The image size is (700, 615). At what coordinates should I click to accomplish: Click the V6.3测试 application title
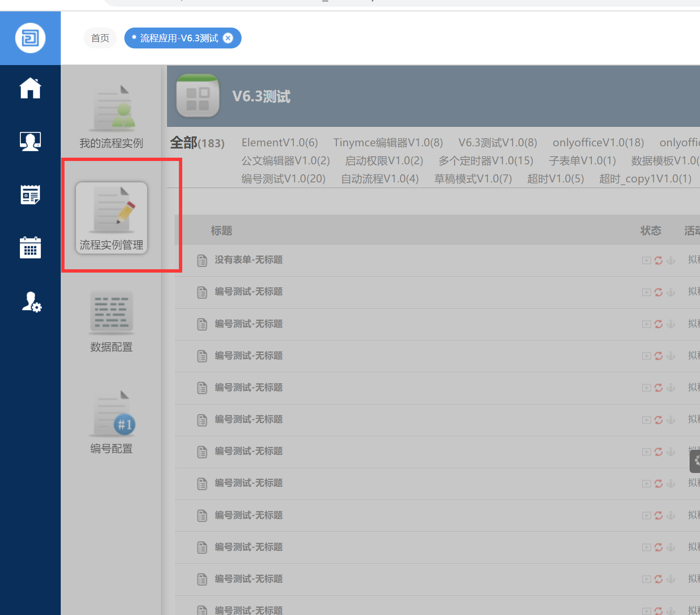tap(261, 96)
